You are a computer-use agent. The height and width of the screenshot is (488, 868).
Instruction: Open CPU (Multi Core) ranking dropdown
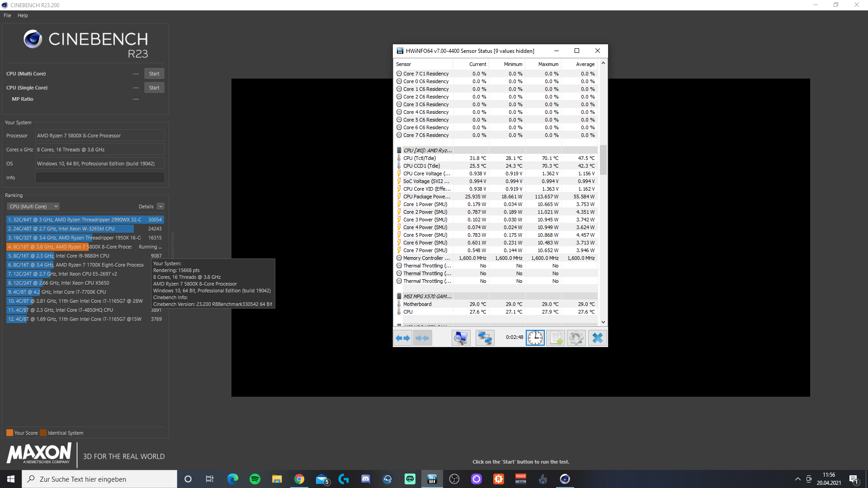(x=33, y=206)
